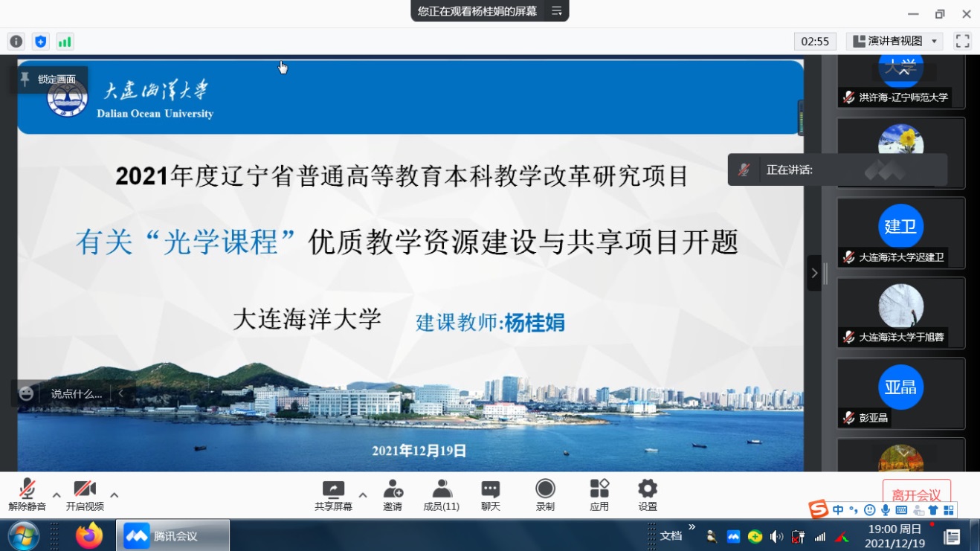This screenshot has height=551, width=980.
Task: Click the Firefox icon in taskbar
Action: pos(89,535)
